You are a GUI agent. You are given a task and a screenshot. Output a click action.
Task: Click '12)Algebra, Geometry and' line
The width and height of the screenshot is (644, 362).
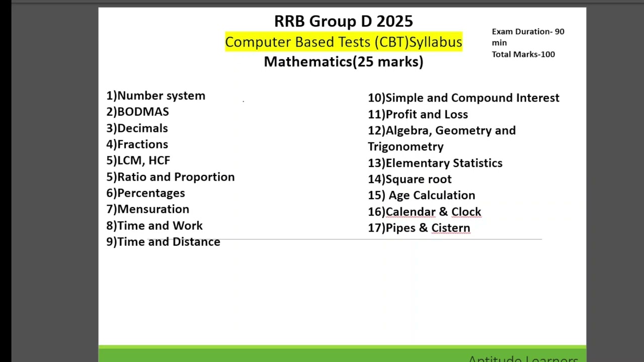point(442,131)
